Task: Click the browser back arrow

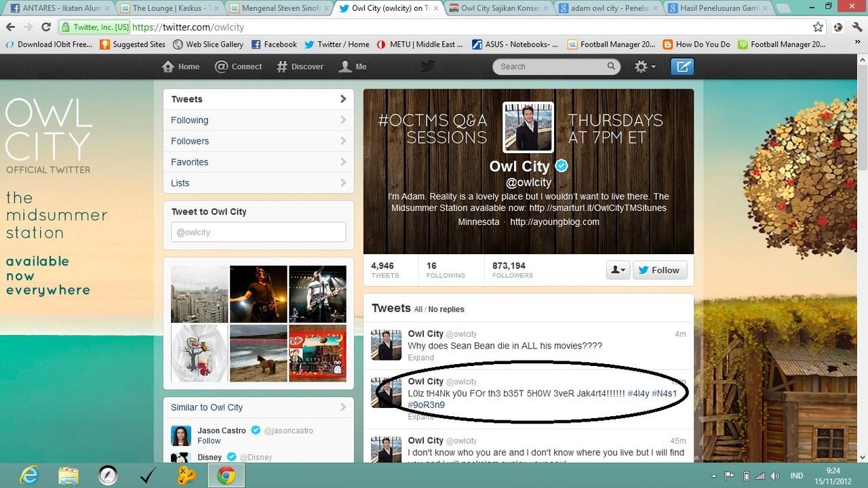Action: click(10, 27)
